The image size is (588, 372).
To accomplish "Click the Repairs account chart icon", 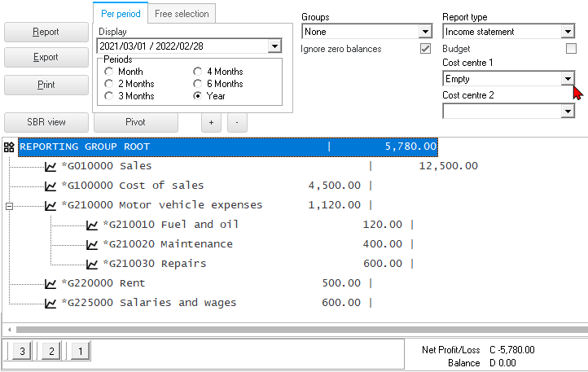I will click(93, 264).
